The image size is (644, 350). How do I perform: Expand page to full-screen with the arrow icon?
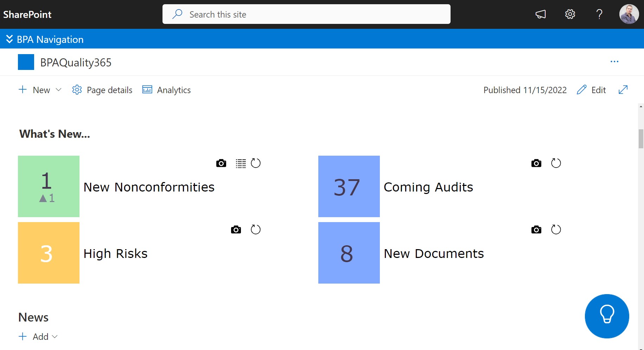tap(623, 90)
